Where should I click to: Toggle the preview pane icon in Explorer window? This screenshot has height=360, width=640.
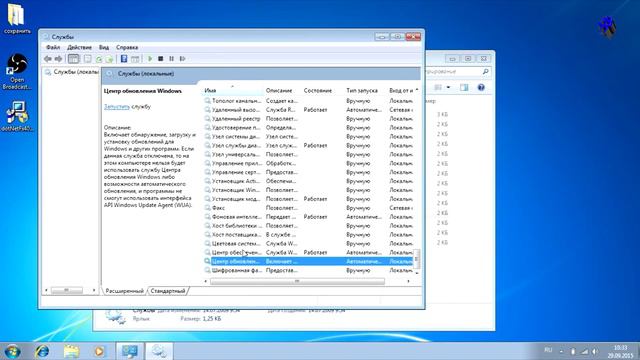464,87
